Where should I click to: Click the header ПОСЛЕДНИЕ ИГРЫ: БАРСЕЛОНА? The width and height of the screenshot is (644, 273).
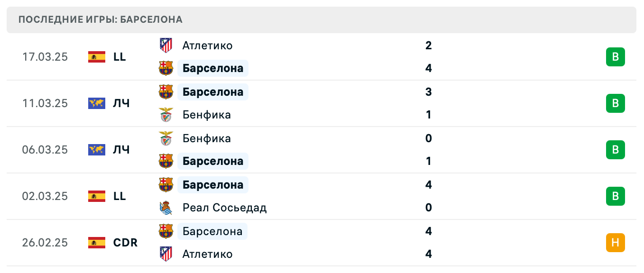tap(100, 20)
